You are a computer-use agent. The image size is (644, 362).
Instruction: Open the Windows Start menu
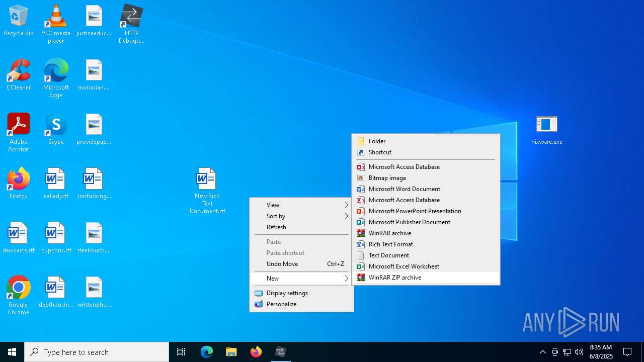click(x=12, y=352)
